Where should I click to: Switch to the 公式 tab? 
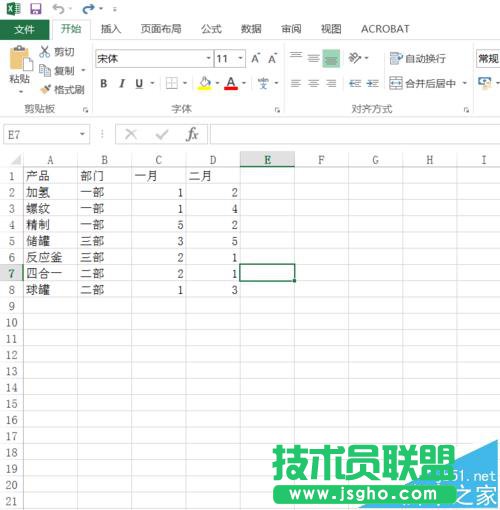click(x=211, y=29)
